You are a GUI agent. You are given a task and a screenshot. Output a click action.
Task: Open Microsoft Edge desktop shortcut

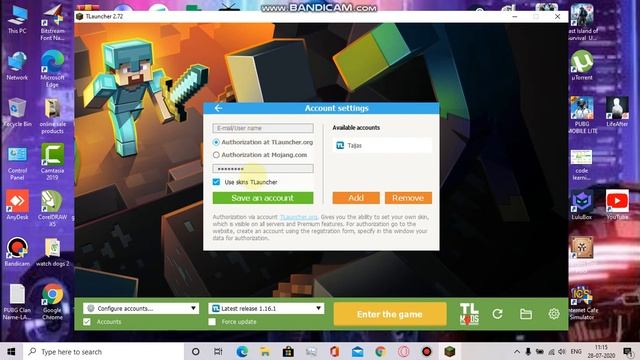pos(52,69)
